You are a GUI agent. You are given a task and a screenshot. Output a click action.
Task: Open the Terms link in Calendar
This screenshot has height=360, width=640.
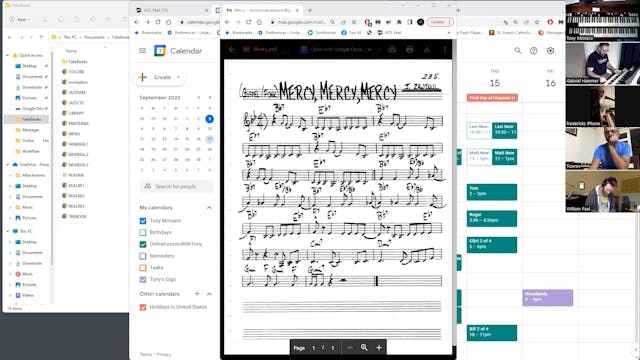(145, 354)
